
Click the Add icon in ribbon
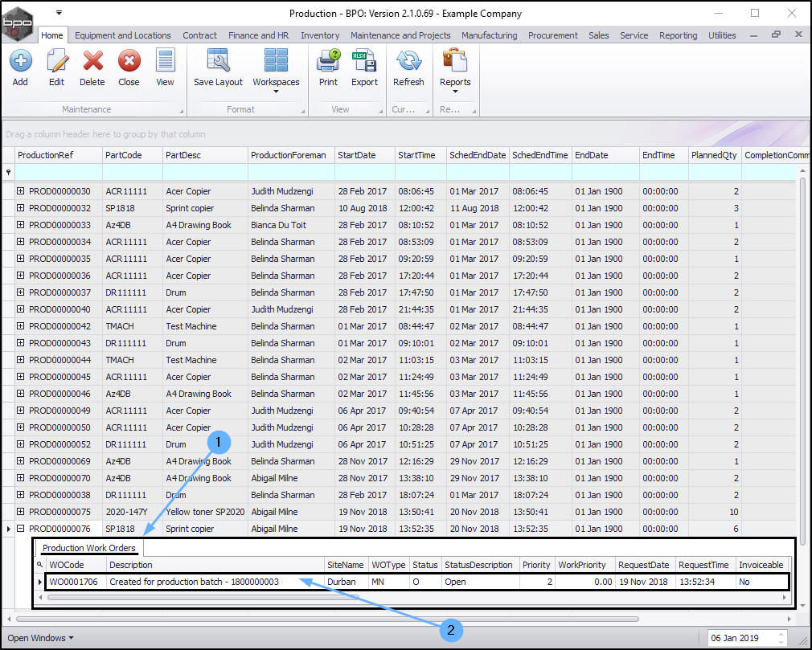coord(20,61)
